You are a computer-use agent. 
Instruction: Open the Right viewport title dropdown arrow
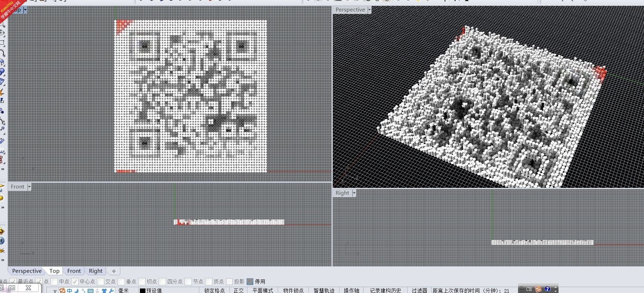coord(354,193)
